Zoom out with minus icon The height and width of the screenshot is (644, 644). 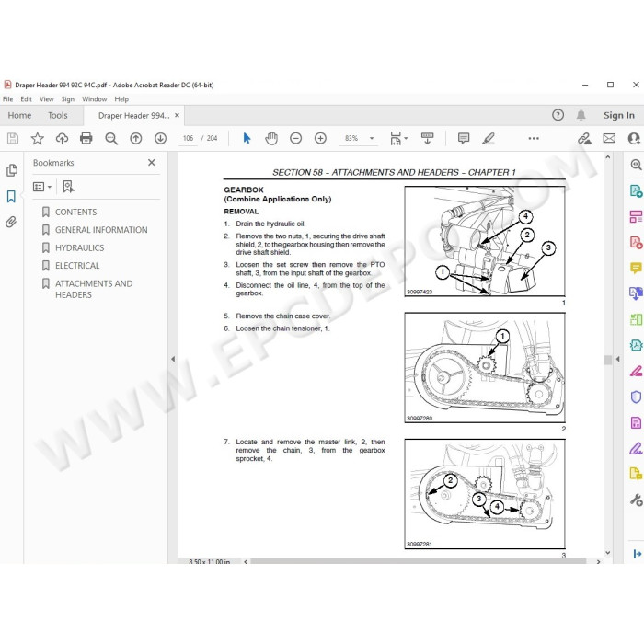click(295, 138)
